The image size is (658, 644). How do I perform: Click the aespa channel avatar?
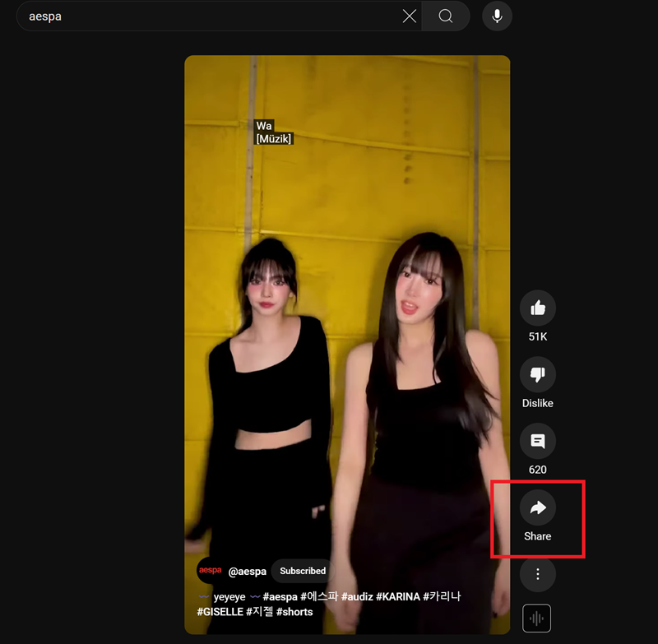coord(210,570)
